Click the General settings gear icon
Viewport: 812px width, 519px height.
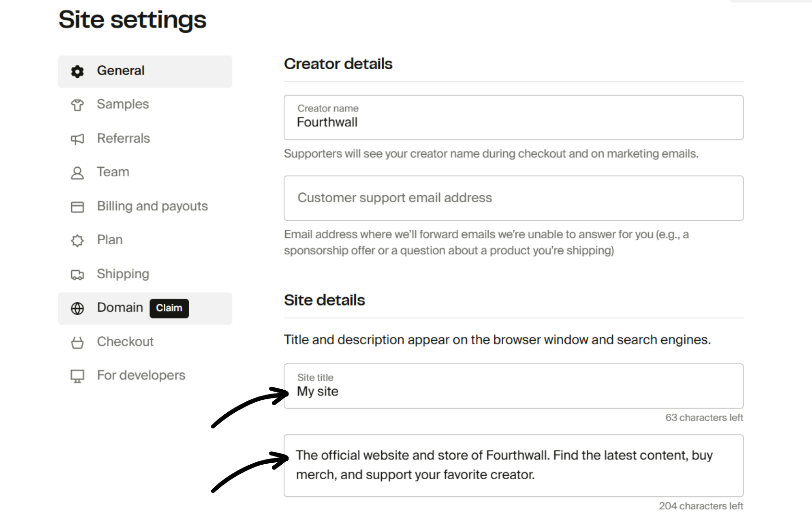pyautogui.click(x=77, y=71)
